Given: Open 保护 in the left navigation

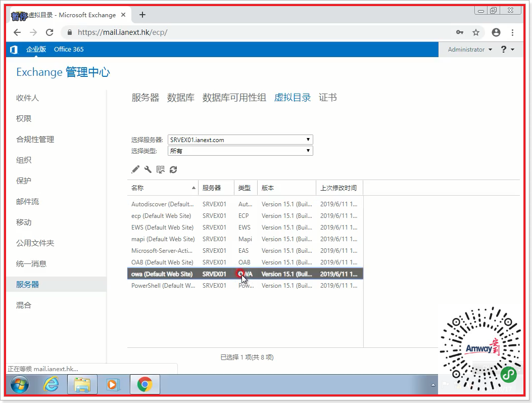Looking at the screenshot, I should [24, 181].
